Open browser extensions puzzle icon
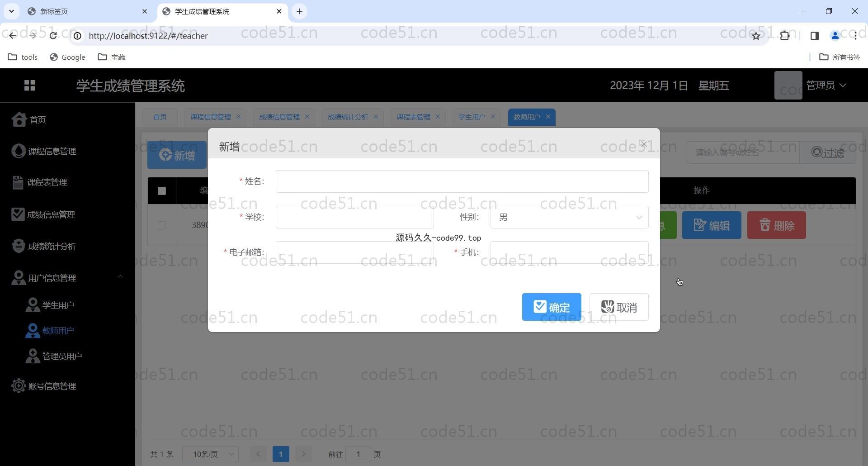Image resolution: width=868 pixels, height=466 pixels. 785,36
